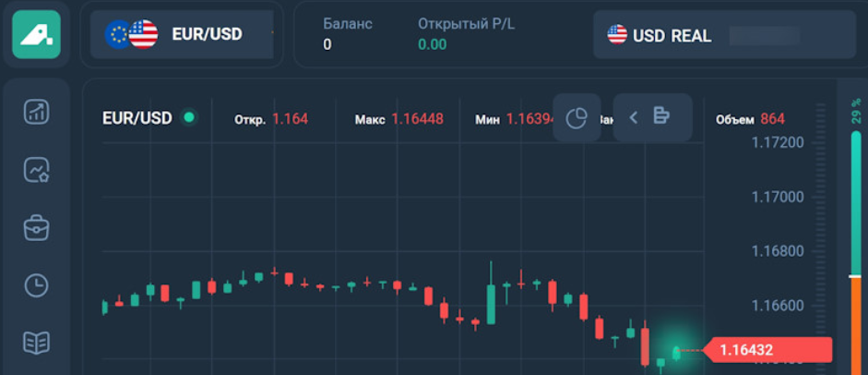Open the EUR/USD asset selector
Viewport: 868px width, 375px height.
pos(207,35)
